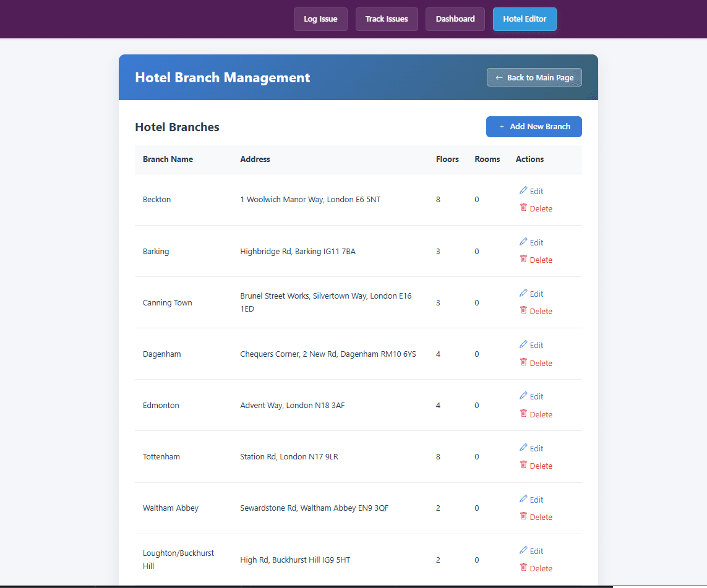Open the Log Issue form
Image resolution: width=707 pixels, height=588 pixels.
coord(320,19)
